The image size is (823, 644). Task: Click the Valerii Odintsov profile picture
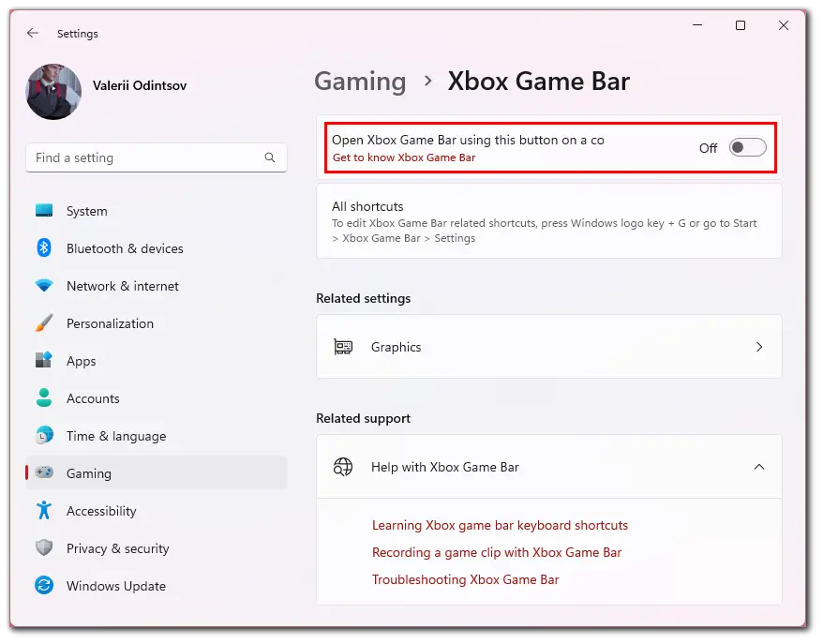click(53, 92)
